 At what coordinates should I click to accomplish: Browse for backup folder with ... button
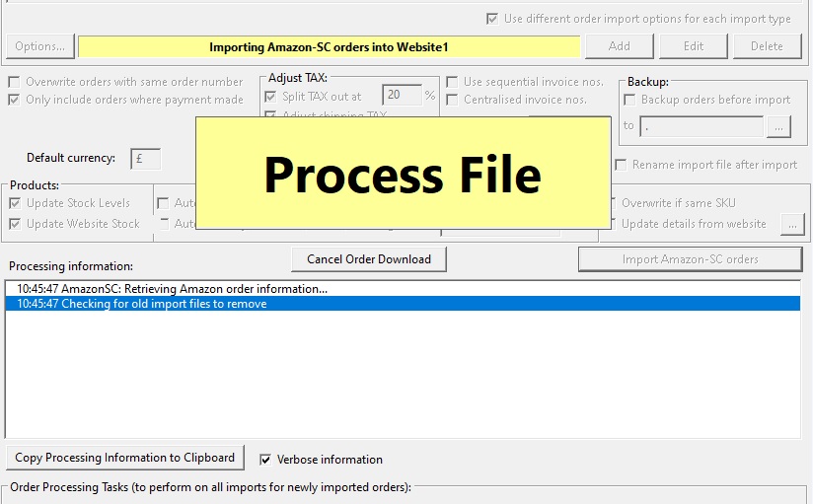pyautogui.click(x=778, y=126)
